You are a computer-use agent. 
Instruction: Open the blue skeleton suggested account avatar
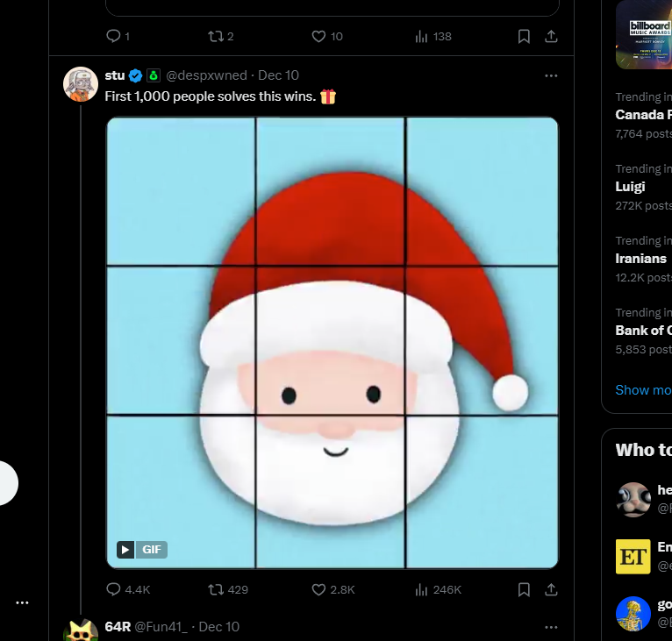point(633,614)
